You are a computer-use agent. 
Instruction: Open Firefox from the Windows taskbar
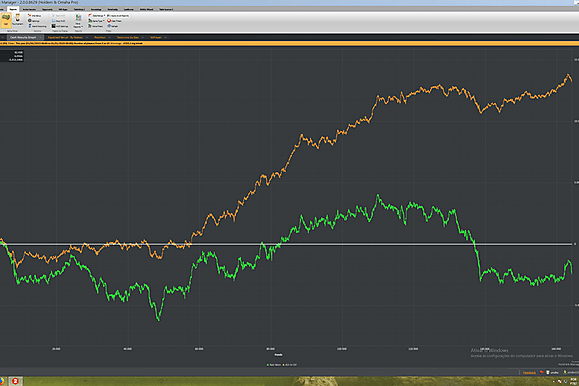(2, 381)
